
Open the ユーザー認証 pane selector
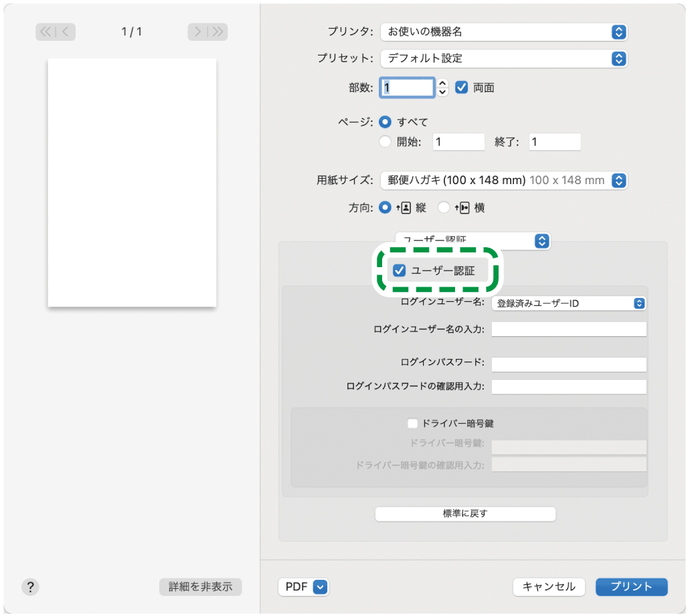point(542,241)
